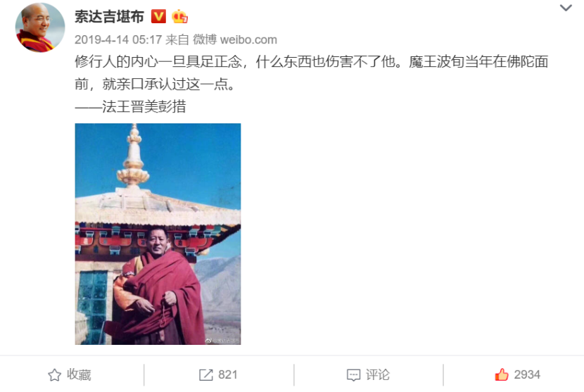Screen dimensions: 584x392
Task: Click the 法王晋美彭措 attribution line
Action: [130, 107]
